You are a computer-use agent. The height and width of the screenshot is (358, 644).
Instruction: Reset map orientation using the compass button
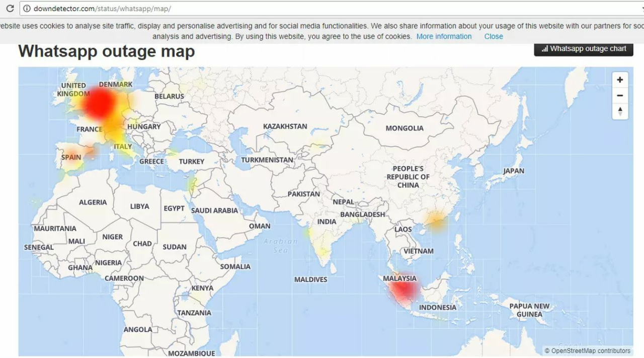tap(620, 111)
